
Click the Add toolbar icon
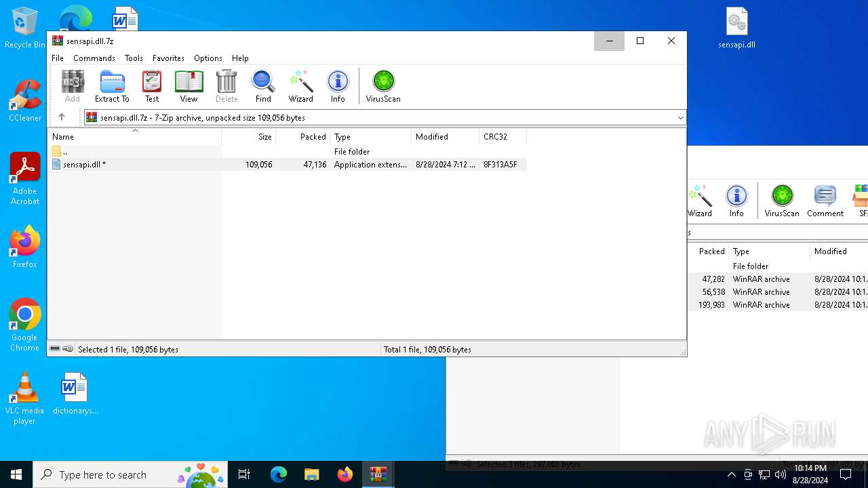[73, 86]
